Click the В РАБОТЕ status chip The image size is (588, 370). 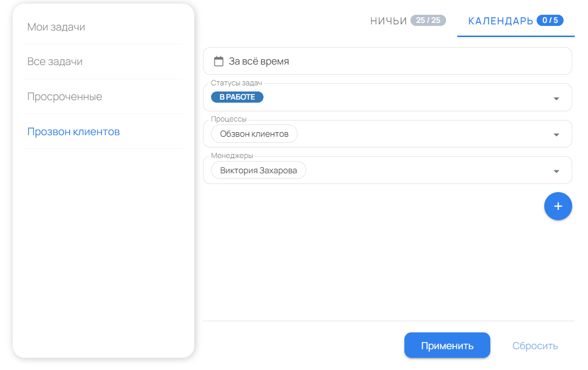[237, 97]
